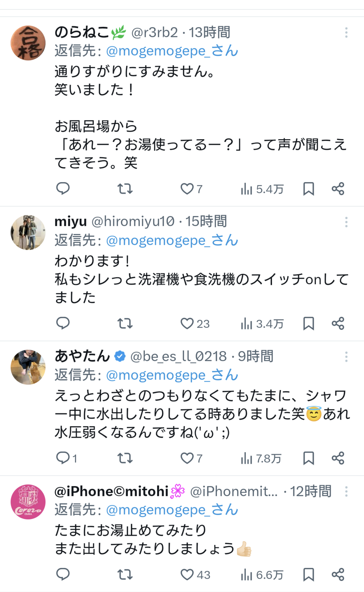
Task: Open miyu's profile picture
Action: pyautogui.click(x=28, y=232)
